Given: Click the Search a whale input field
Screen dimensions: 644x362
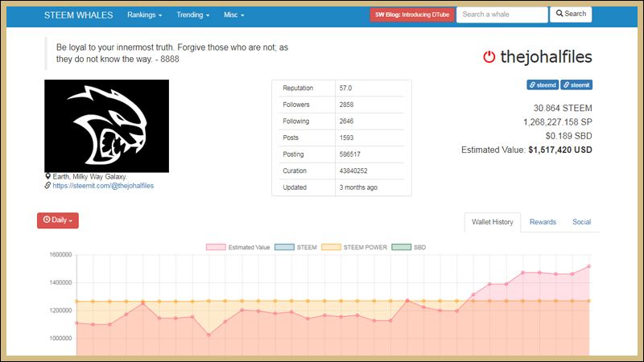Looking at the screenshot, I should 502,14.
